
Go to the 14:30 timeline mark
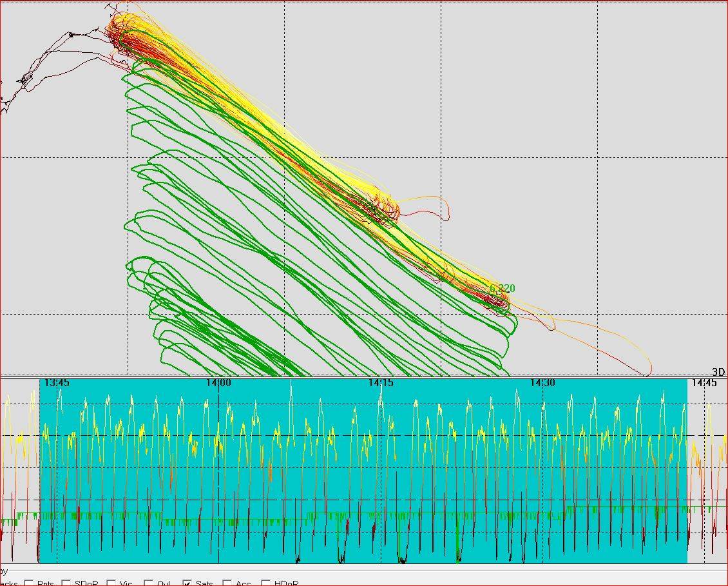pos(542,383)
